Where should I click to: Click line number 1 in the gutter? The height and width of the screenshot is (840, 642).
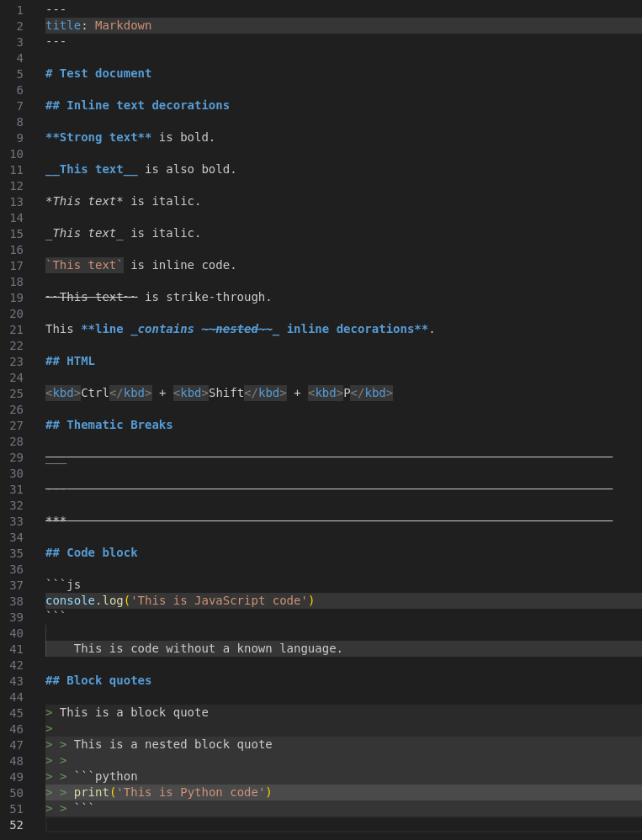20,10
